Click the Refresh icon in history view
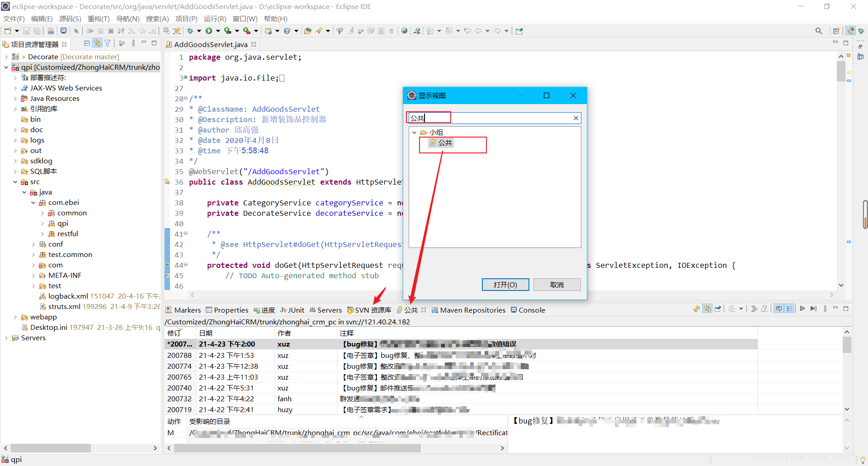868x466 pixels. [697, 309]
